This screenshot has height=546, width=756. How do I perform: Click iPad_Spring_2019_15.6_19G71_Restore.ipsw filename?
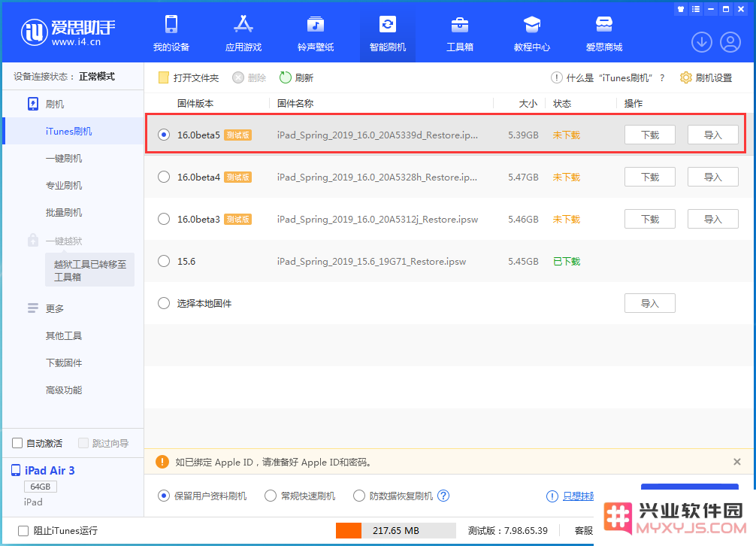point(371,262)
